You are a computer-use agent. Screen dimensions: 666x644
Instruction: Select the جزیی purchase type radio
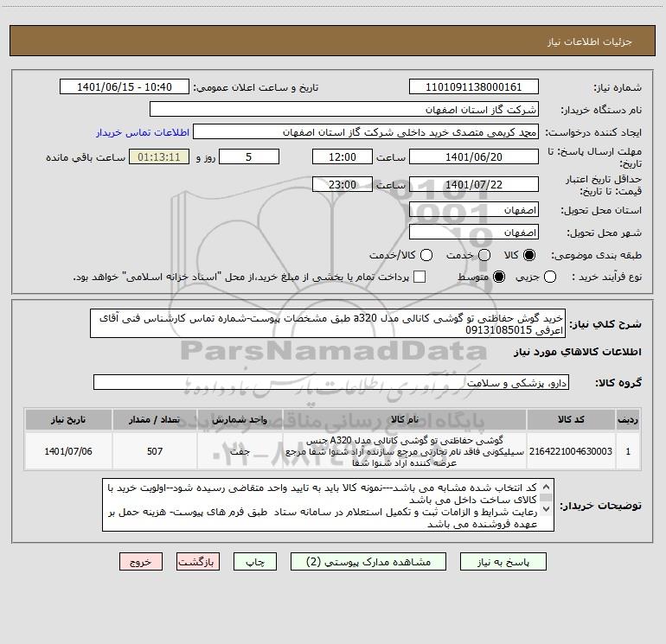[x=550, y=277]
